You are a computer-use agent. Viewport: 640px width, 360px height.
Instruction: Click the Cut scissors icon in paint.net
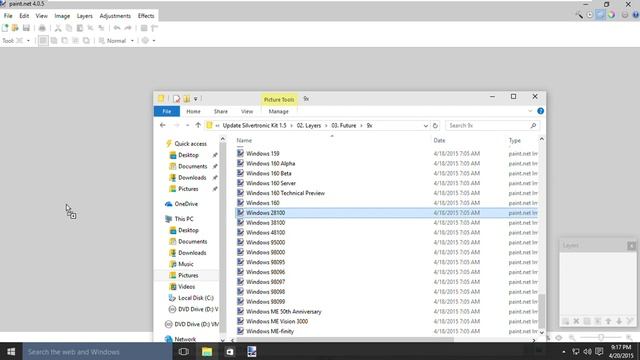58,28
